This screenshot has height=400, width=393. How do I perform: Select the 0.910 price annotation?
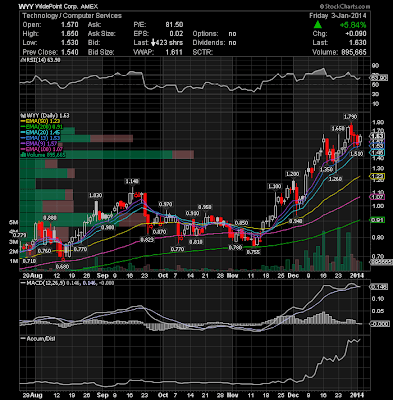coord(192,213)
